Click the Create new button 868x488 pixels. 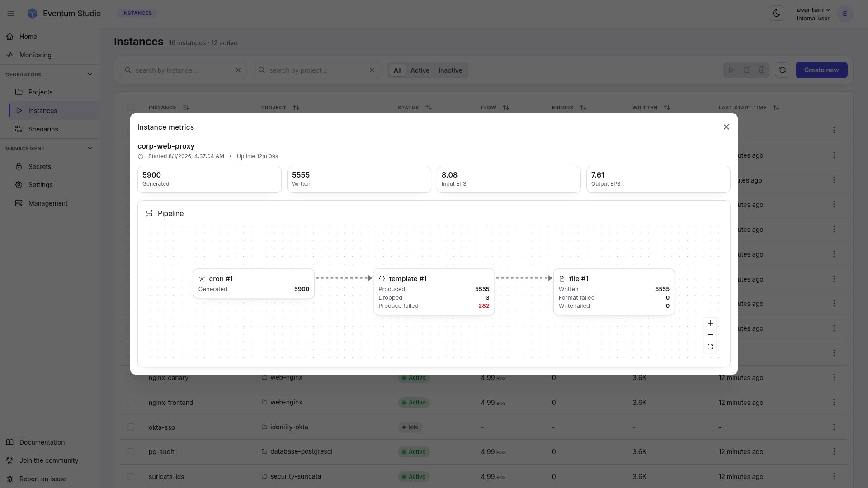tap(821, 70)
